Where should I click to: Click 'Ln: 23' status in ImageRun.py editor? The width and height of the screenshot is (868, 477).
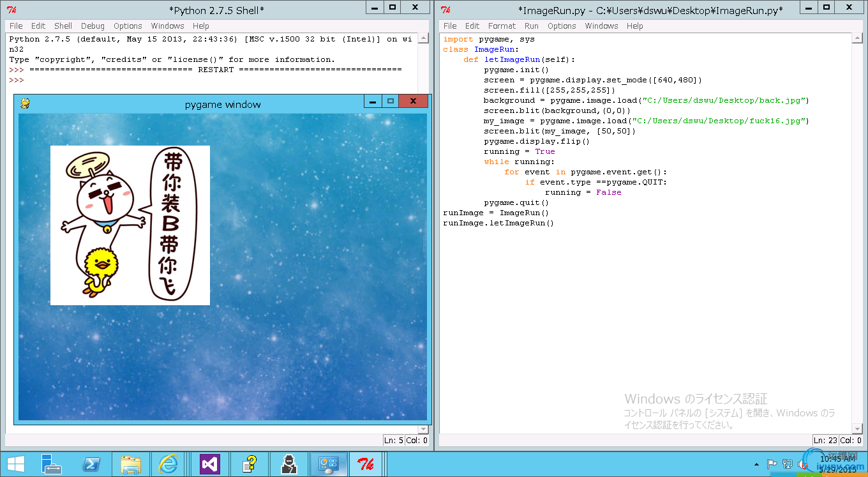[x=825, y=440]
